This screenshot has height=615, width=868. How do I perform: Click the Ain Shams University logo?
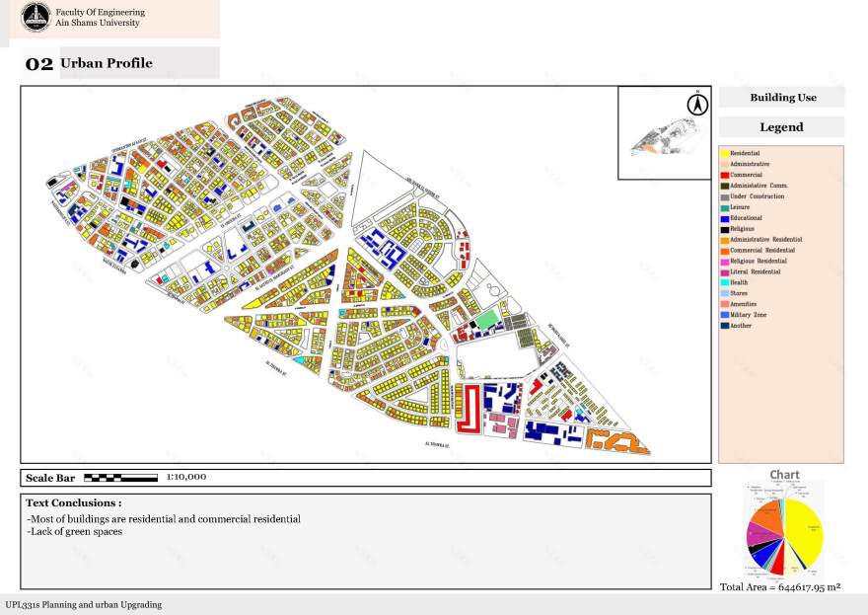36,17
